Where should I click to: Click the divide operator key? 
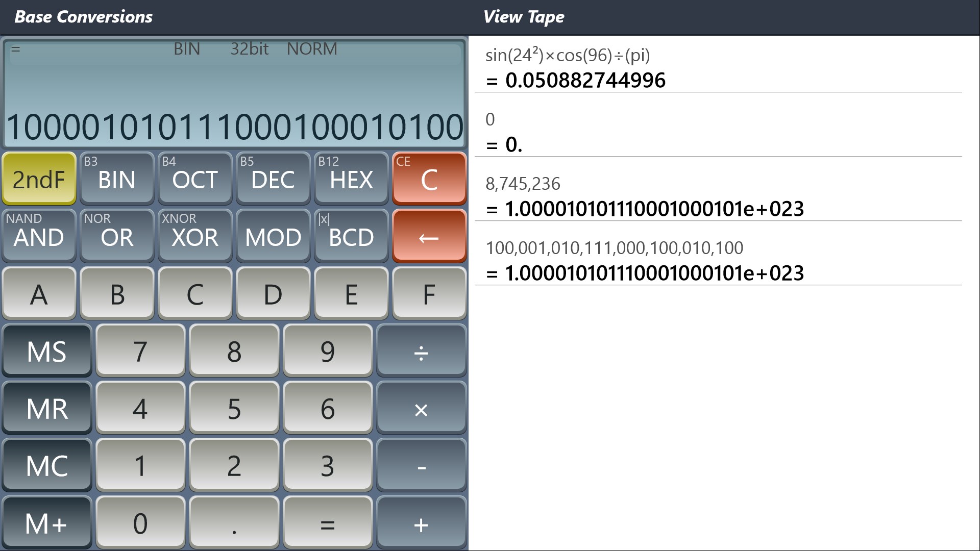point(421,352)
